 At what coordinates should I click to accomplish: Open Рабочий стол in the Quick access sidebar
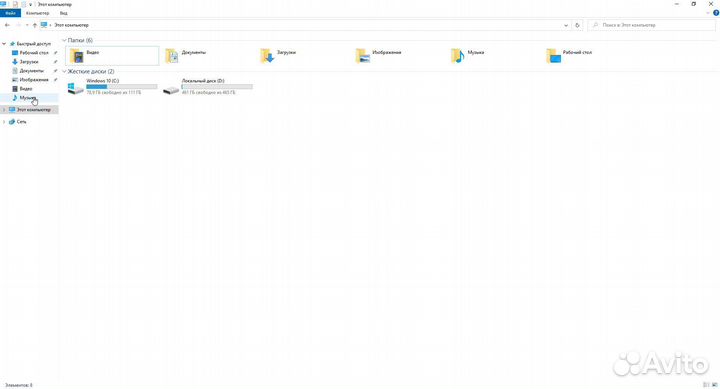click(x=30, y=53)
